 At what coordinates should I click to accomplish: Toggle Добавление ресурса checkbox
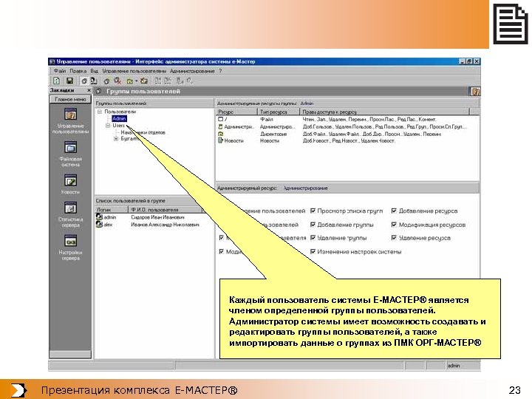[394, 211]
